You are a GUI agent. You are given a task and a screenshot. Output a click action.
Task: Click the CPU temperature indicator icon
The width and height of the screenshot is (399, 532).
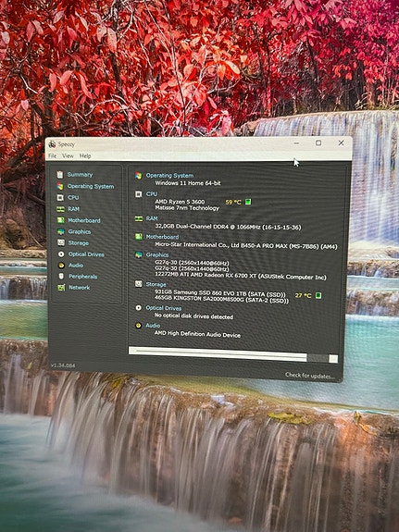[248, 202]
